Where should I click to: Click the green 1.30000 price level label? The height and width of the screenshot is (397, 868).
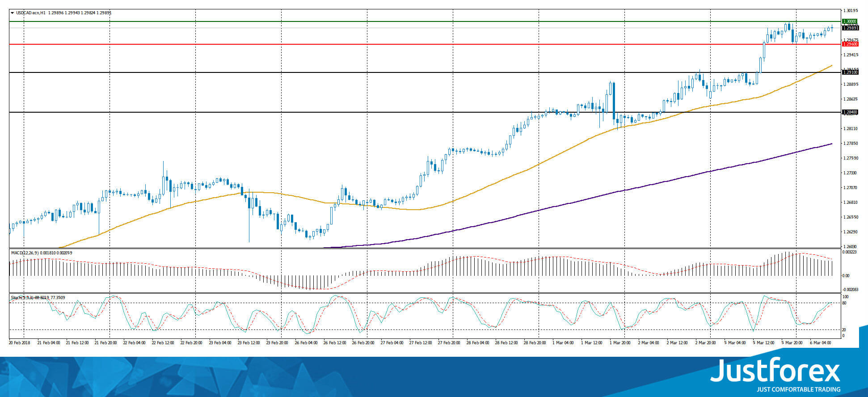click(x=850, y=21)
